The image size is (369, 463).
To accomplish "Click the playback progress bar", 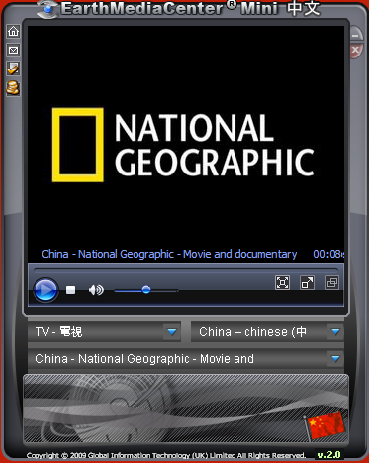I will [186, 269].
